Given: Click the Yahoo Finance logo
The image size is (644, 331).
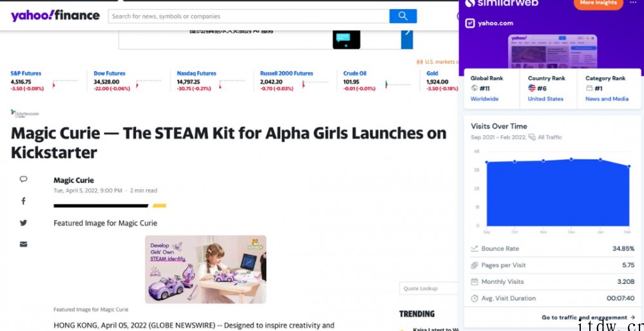Looking at the screenshot, I should [x=55, y=16].
